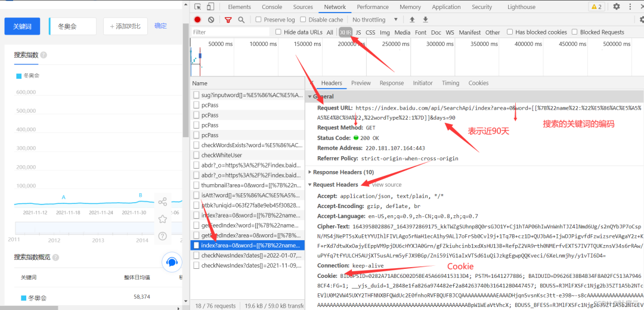Viewport: 644px width, 310px height.
Task: Select checkNewsIndex?dates[]=2022-01-07 request
Action: (x=247, y=255)
